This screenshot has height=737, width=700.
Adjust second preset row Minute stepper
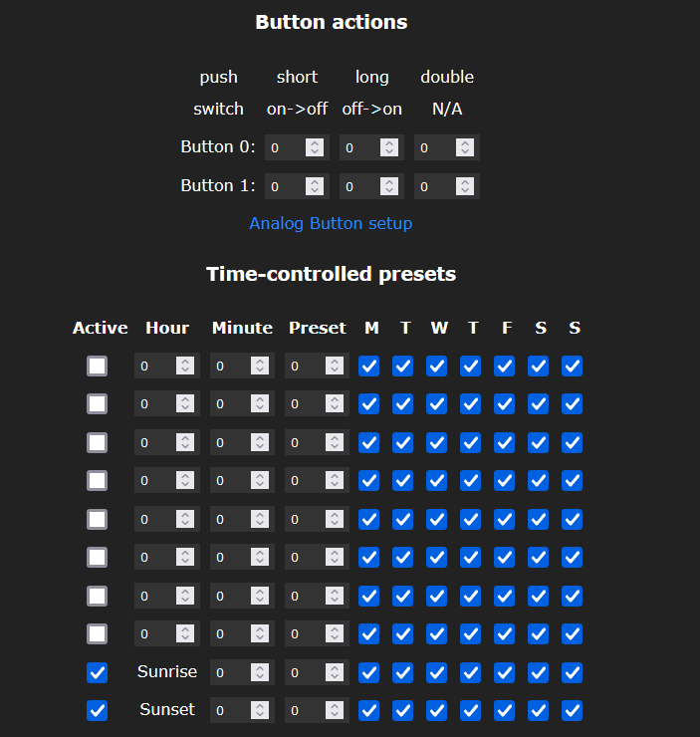pyautogui.click(x=260, y=403)
